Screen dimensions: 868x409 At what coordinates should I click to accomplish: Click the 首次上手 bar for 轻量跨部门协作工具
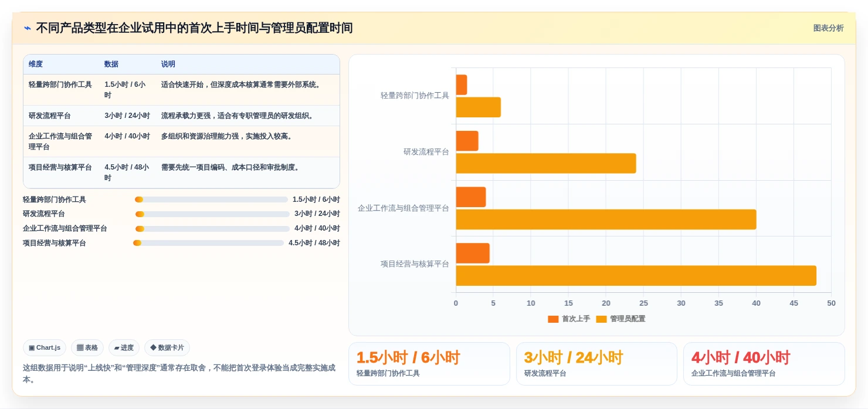[x=462, y=84]
